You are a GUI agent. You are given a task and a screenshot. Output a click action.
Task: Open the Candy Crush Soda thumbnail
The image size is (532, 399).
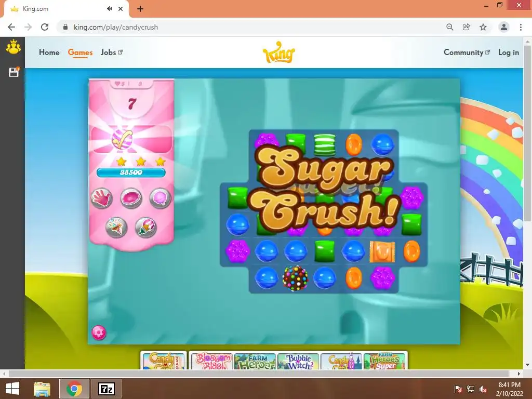click(341, 362)
